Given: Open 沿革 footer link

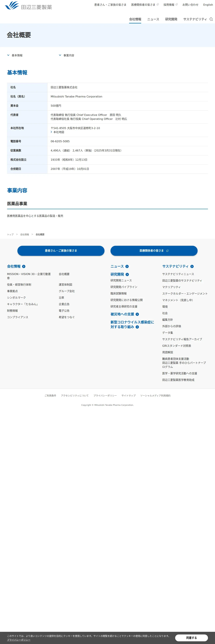Looking at the screenshot, I should [62, 297].
